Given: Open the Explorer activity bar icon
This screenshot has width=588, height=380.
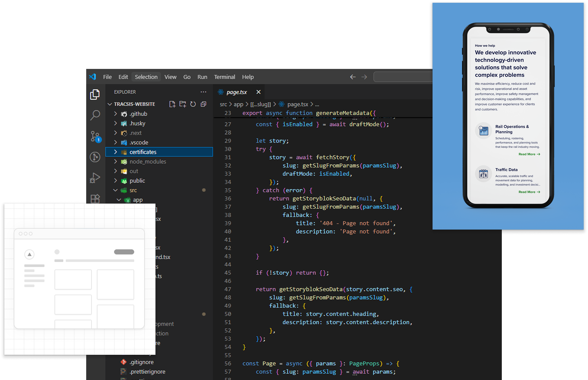Looking at the screenshot, I should [x=95, y=95].
